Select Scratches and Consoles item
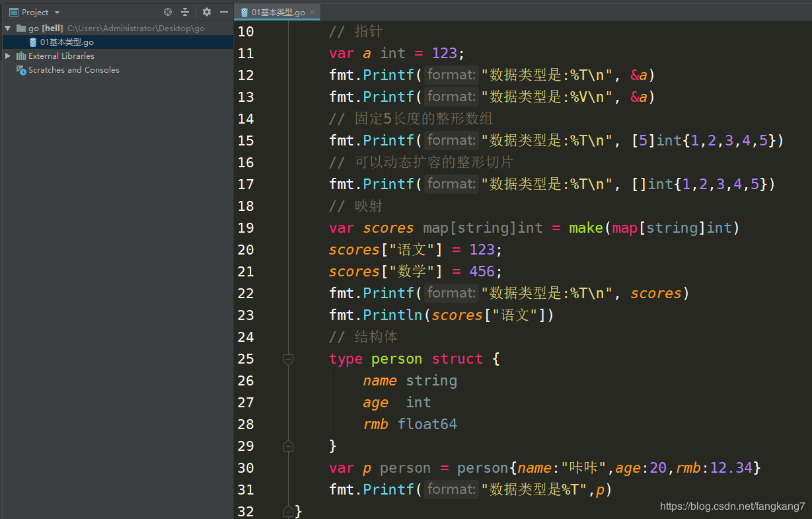812x519 pixels. click(x=74, y=70)
